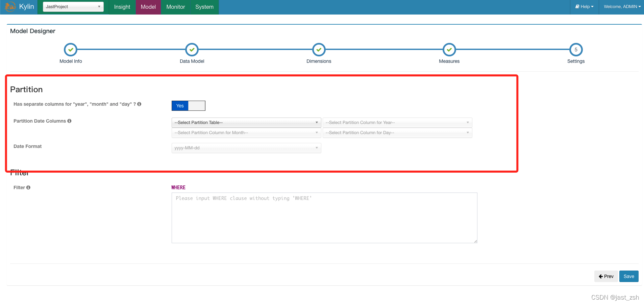Image resolution: width=644 pixels, height=304 pixels.
Task: Click the Data Model step checkmark circle
Action: (x=192, y=50)
